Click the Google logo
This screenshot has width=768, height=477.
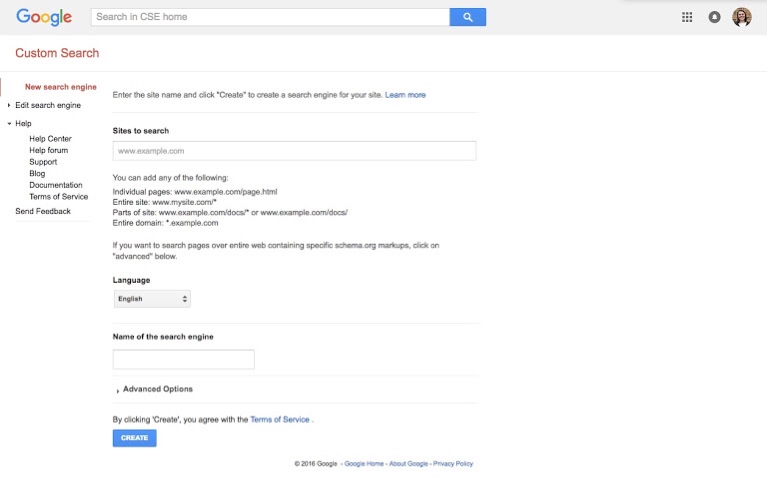click(x=44, y=17)
